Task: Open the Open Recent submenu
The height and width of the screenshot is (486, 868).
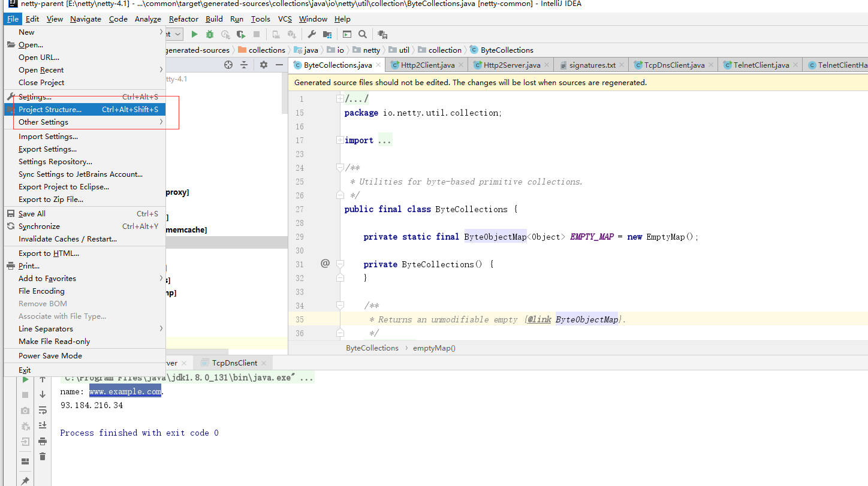Action: (41, 70)
